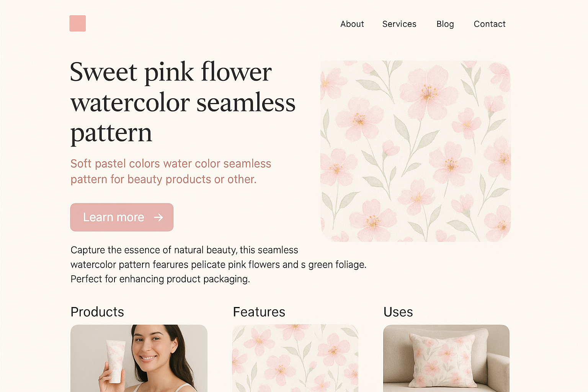Open the Blog navigation link

click(445, 24)
